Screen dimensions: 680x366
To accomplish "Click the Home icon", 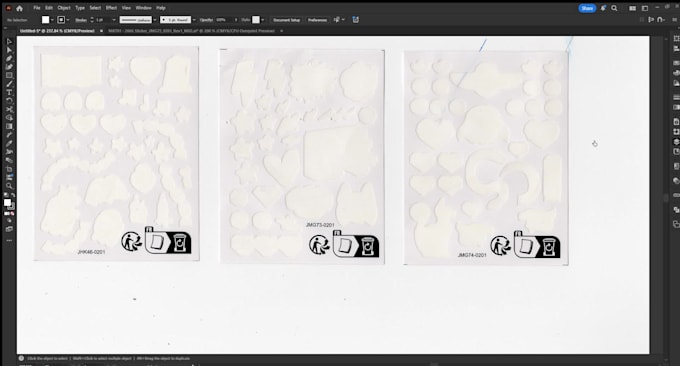I will 19,8.
